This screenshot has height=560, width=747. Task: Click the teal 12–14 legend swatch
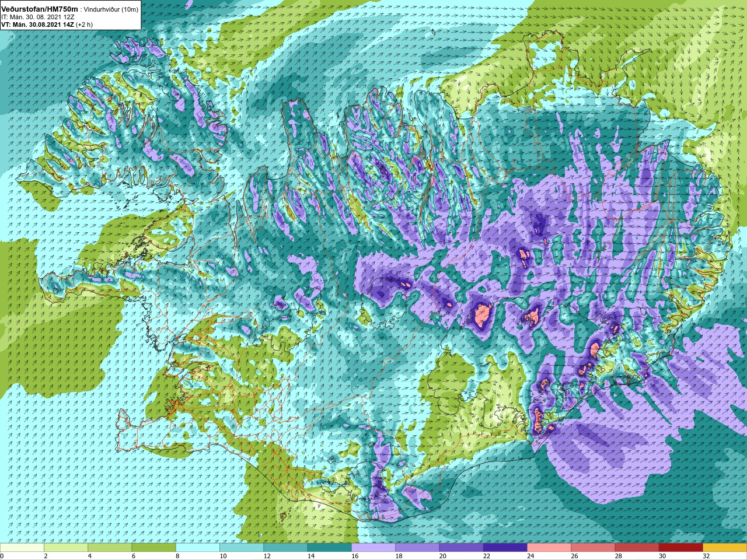(285, 548)
